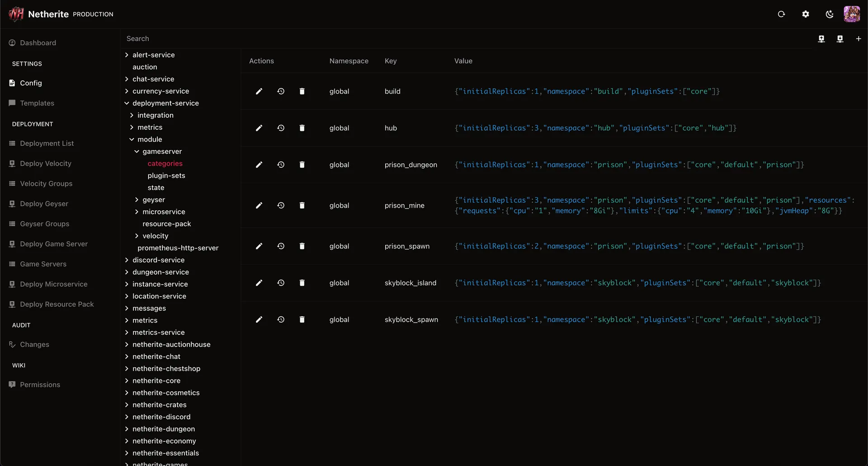Open the user avatar profile menu
Screen dimensions: 868x466
[x=852, y=14]
